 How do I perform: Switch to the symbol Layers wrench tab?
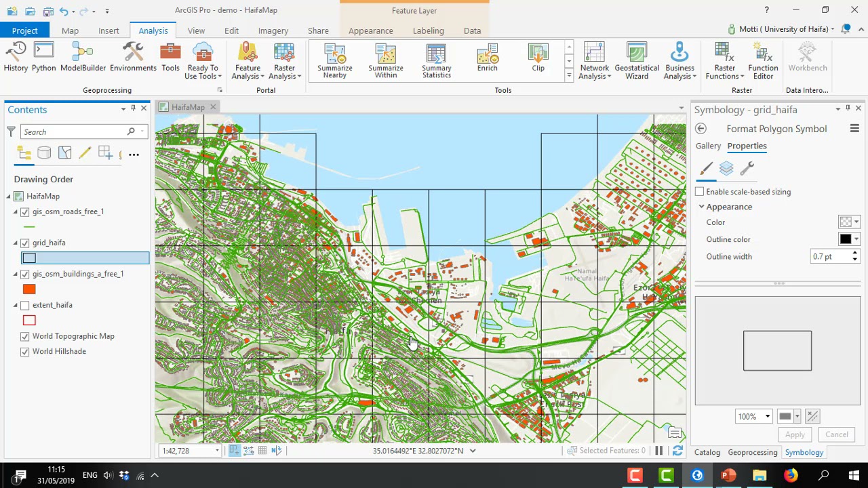pos(726,169)
